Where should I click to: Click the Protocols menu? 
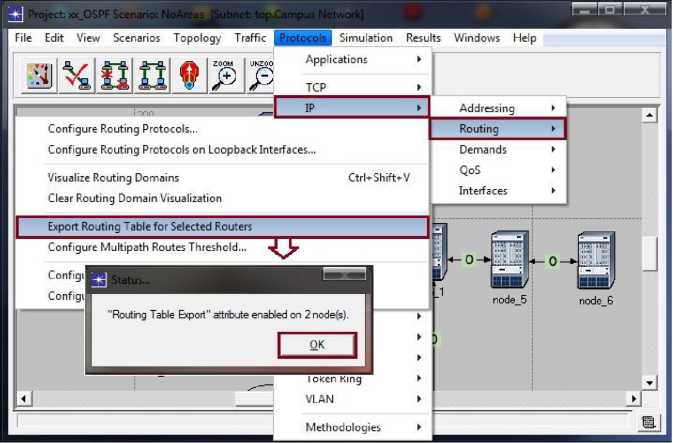[303, 38]
